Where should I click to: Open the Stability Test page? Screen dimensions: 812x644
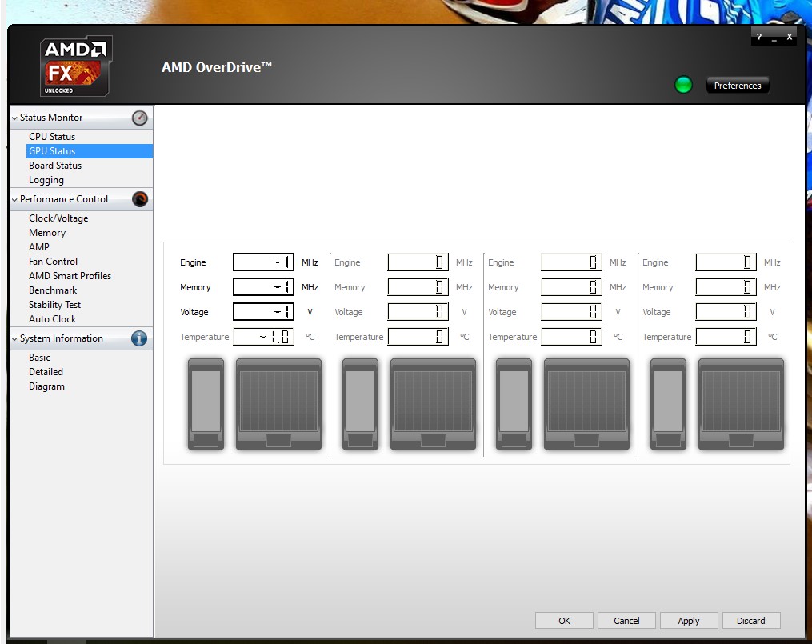(54, 305)
